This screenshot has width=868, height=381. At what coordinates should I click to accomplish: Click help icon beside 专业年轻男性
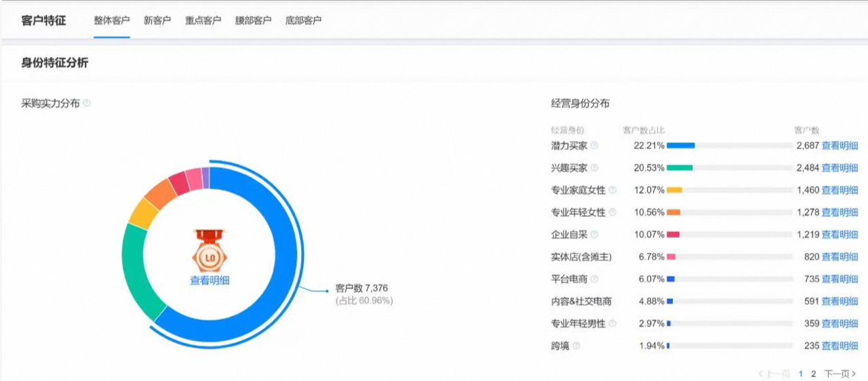click(x=612, y=324)
